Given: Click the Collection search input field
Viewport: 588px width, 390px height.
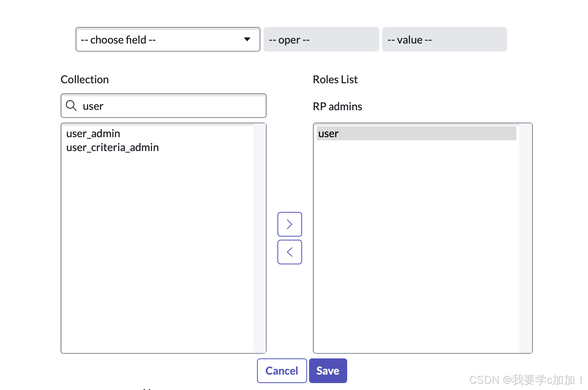Looking at the screenshot, I should click(x=163, y=106).
